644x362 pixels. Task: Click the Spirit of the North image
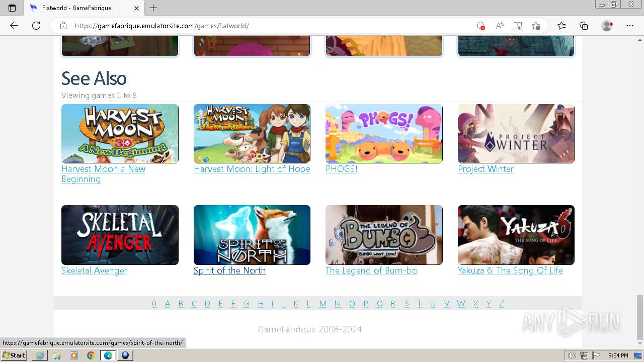pos(252,235)
